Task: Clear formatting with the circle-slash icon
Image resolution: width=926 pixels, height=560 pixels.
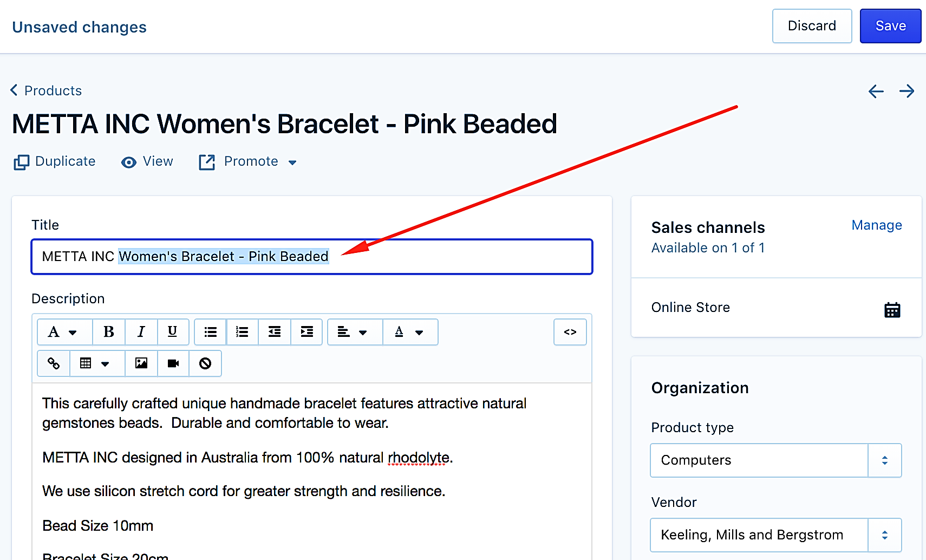Action: click(x=205, y=363)
